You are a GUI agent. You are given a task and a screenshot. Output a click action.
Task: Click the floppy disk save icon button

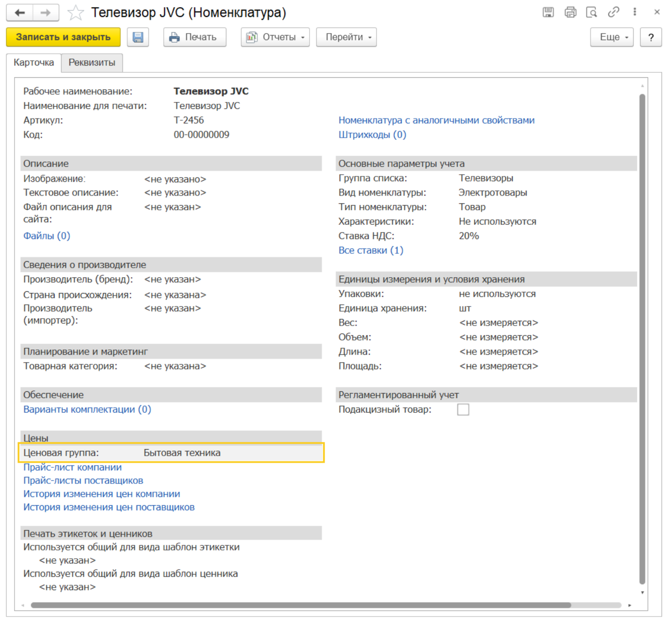(x=138, y=37)
